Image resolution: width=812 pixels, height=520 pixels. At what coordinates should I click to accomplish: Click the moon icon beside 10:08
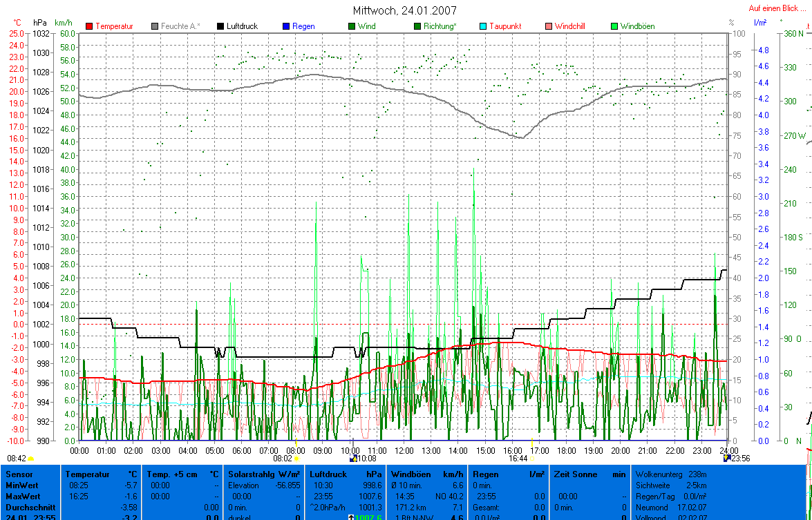354,459
